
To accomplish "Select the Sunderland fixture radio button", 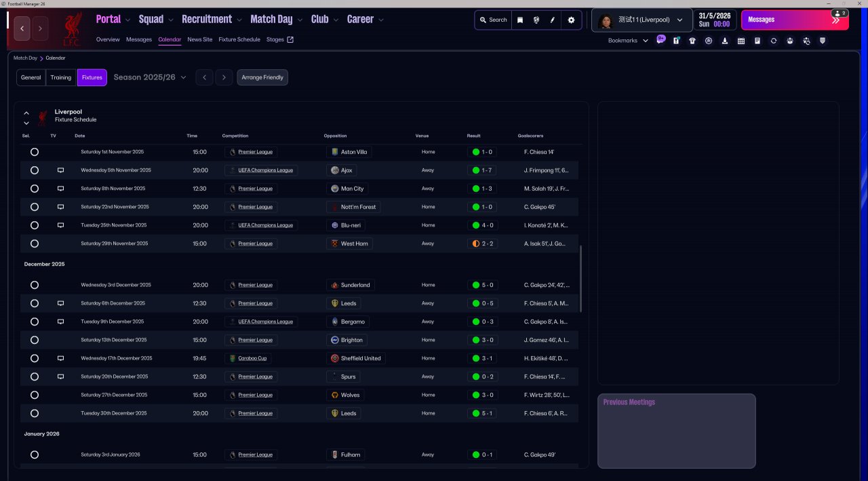I will [x=35, y=285].
